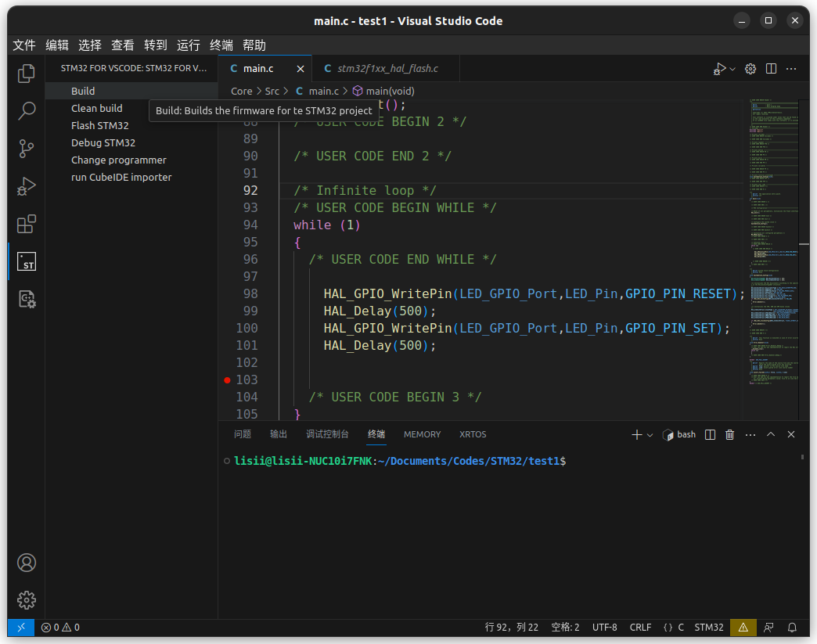Switch to the MEMORY panel tab
This screenshot has height=644, width=817.
coord(422,434)
